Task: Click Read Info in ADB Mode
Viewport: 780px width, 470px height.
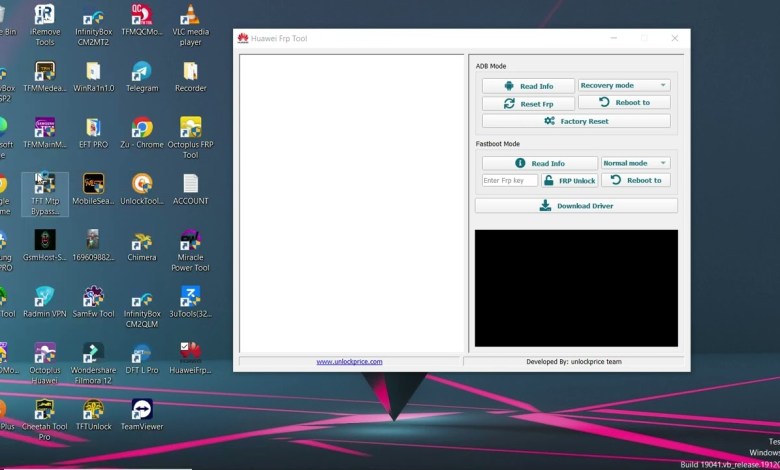Action: [x=528, y=86]
